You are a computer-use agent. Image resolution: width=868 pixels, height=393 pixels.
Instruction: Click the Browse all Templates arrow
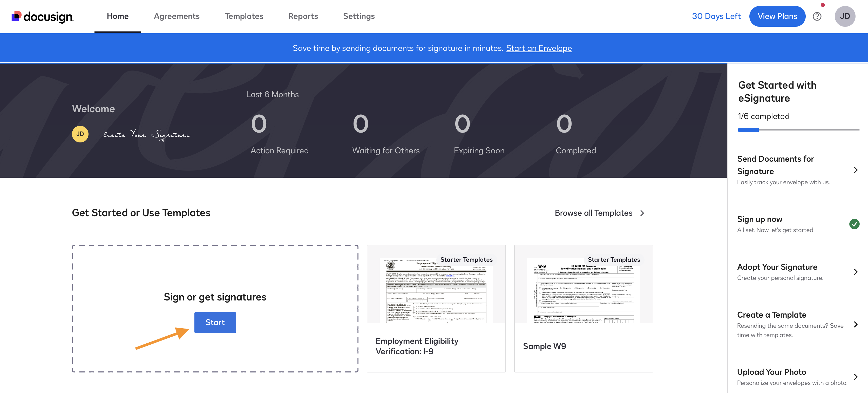[x=642, y=213]
